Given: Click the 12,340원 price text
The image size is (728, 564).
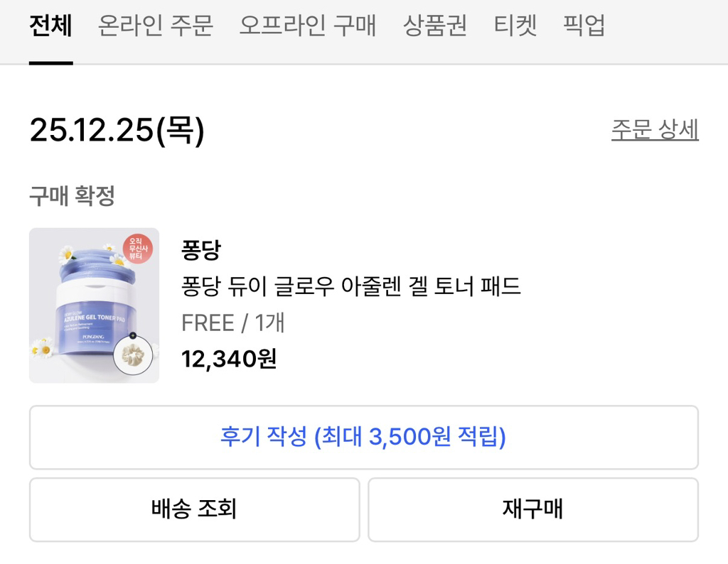Looking at the screenshot, I should click(229, 359).
